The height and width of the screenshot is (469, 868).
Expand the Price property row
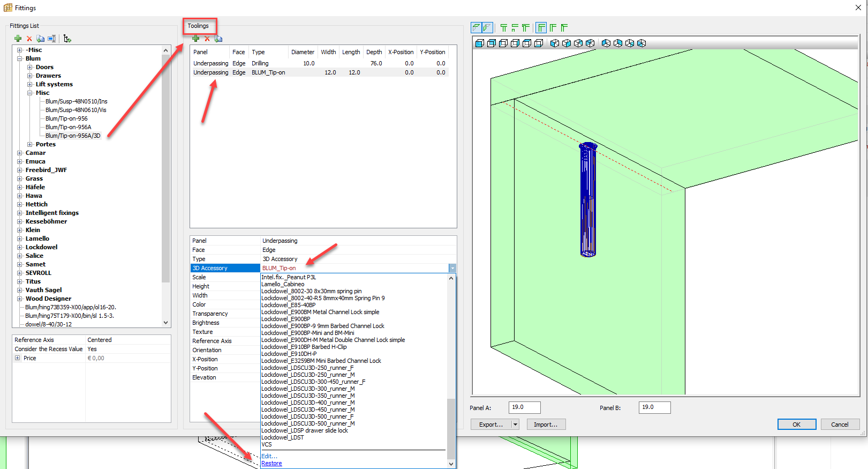[18, 358]
